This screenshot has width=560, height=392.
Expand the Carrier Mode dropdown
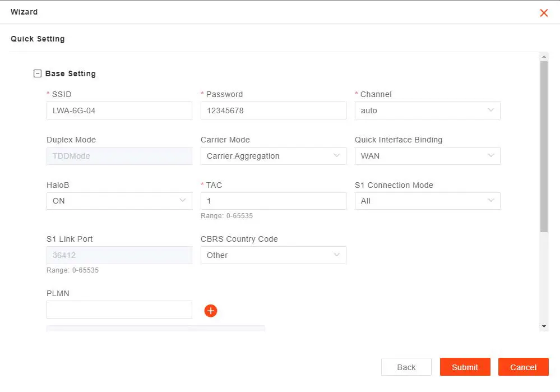(x=273, y=156)
